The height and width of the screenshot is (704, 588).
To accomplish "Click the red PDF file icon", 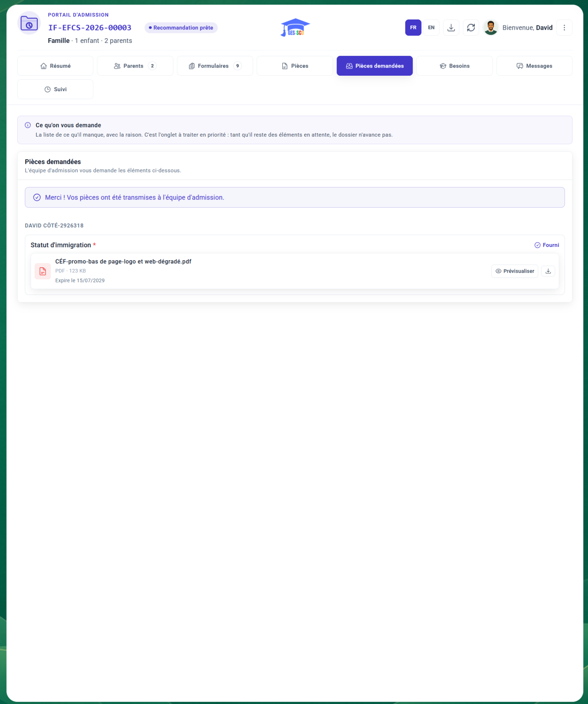I will 43,271.
